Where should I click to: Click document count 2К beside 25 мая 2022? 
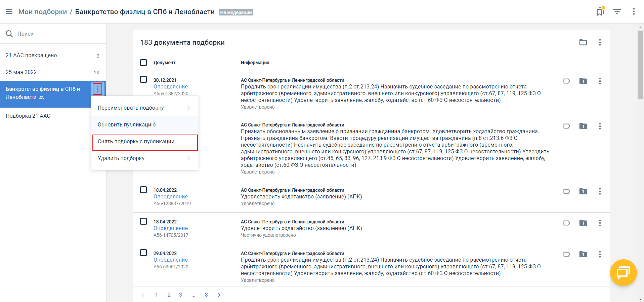(x=97, y=73)
